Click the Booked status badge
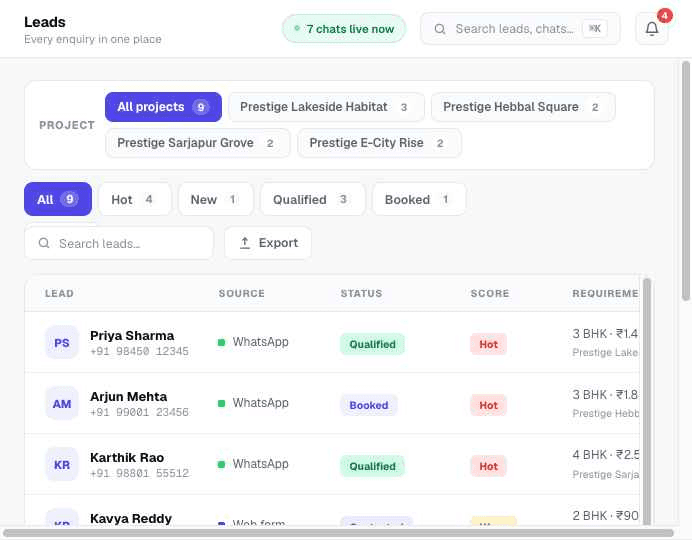 click(369, 405)
